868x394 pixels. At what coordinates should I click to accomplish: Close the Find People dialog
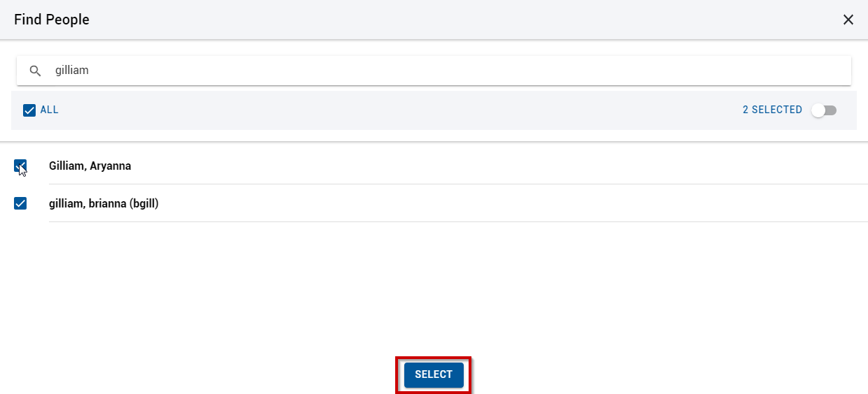[848, 20]
